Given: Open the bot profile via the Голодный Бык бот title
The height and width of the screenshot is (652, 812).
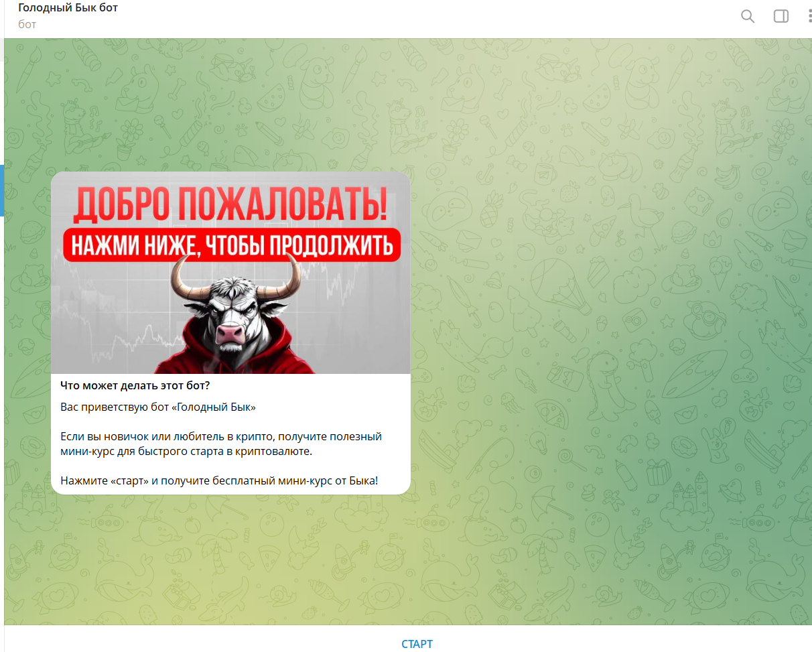Looking at the screenshot, I should point(68,7).
